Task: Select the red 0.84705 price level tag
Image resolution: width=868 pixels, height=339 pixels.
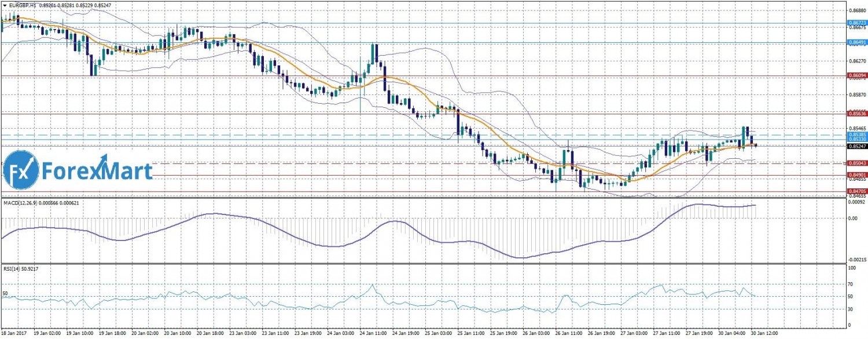Action: pyautogui.click(x=857, y=191)
